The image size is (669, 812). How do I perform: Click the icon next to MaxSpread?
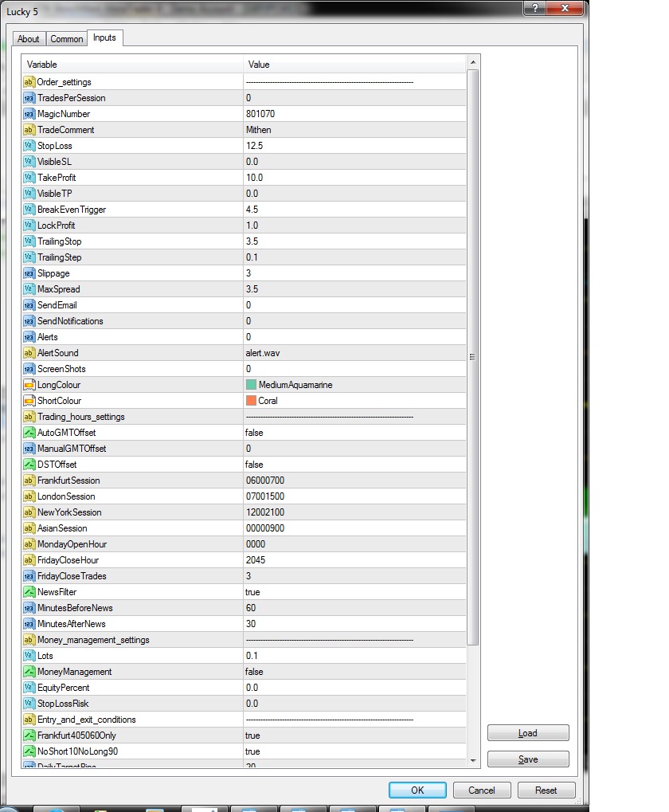click(29, 289)
